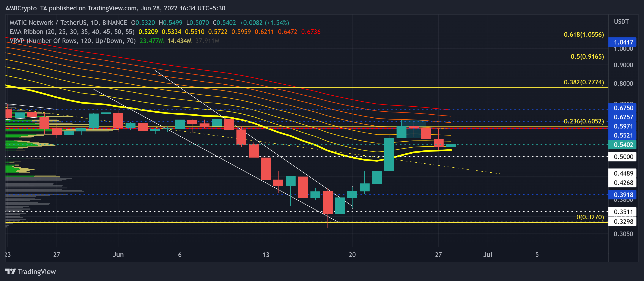Click the 0.5(0.9165) Fibonacci label
Viewport: 644px width, 281px height.
587,57
